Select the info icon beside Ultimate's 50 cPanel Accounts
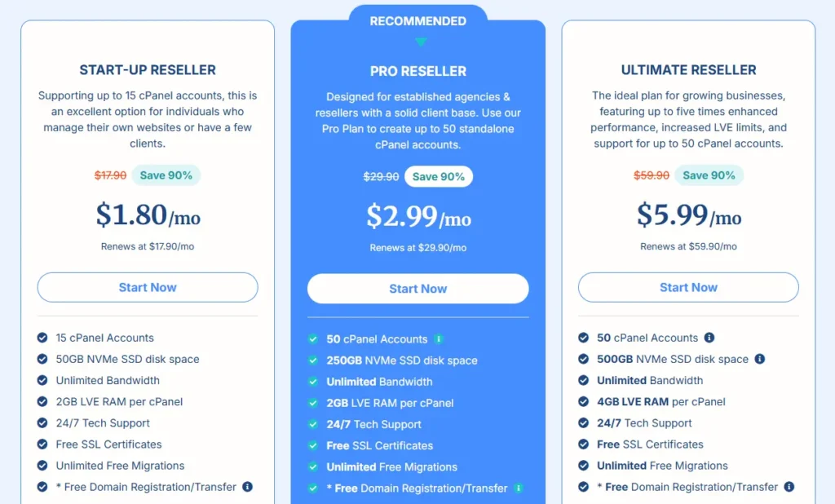The height and width of the screenshot is (504, 835). tap(709, 338)
